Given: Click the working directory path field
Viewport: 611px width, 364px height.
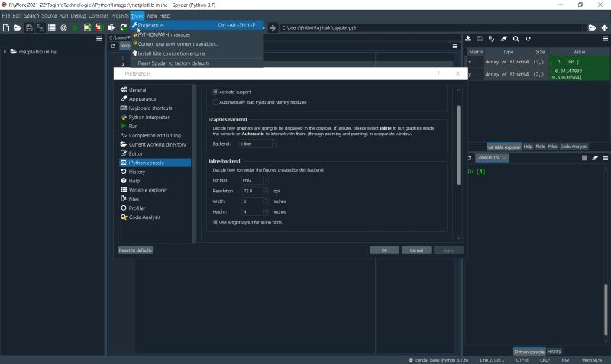Looking at the screenshot, I should [x=432, y=27].
